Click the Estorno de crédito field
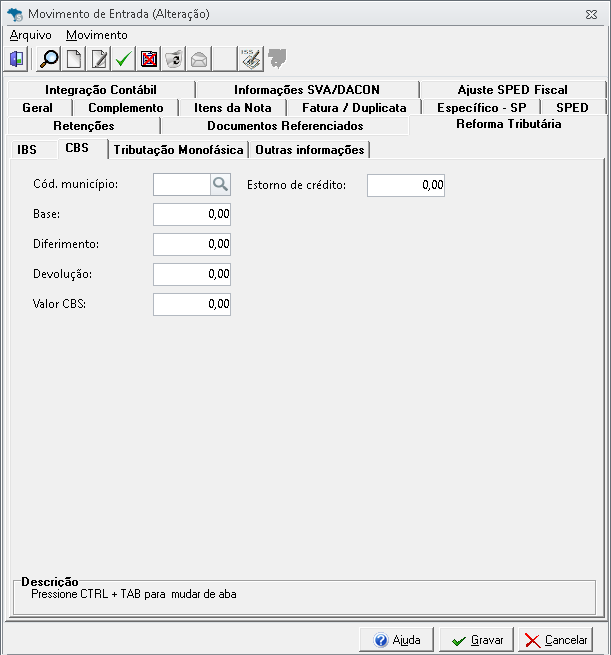This screenshot has height=655, width=611. (406, 185)
